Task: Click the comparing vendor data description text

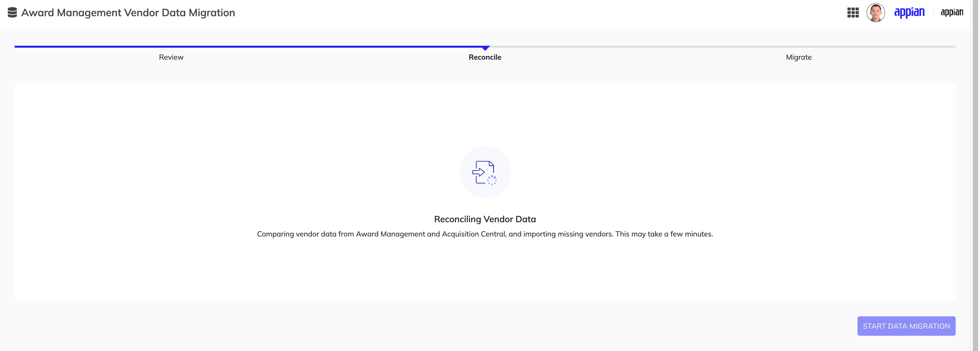Action: click(x=485, y=234)
